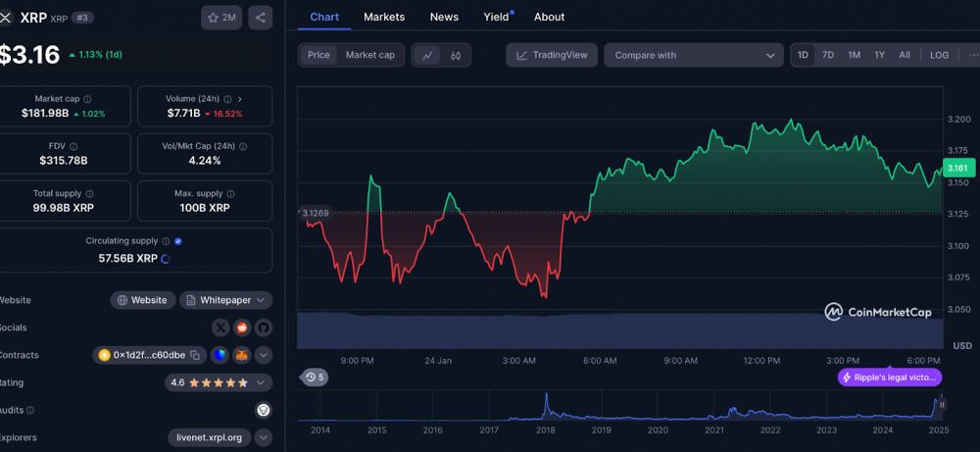Open livenet.xrpl.org explorer link
The width and height of the screenshot is (980, 452).
(x=210, y=437)
